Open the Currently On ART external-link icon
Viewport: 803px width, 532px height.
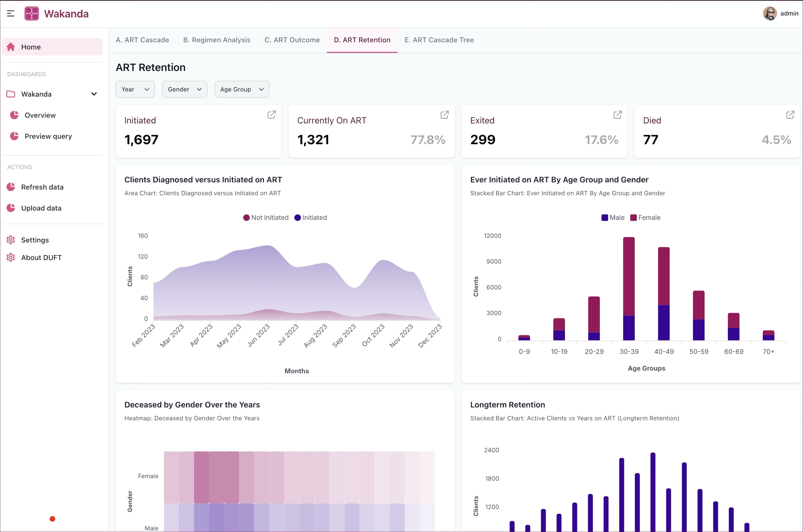click(444, 115)
